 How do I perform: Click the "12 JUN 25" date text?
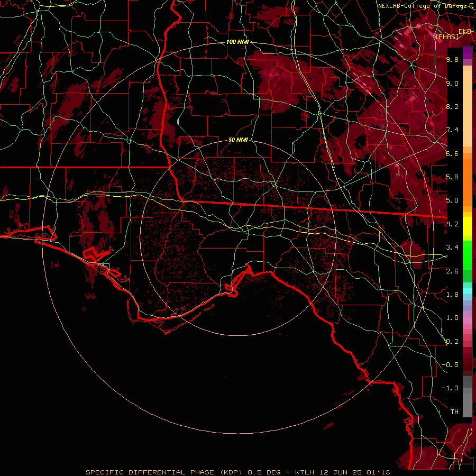pyautogui.click(x=340, y=472)
